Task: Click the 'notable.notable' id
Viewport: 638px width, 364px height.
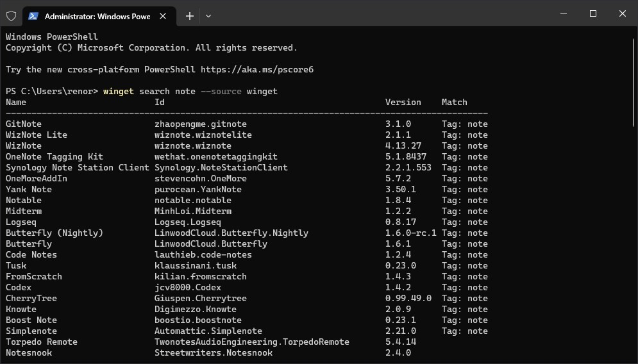Action: tap(193, 201)
